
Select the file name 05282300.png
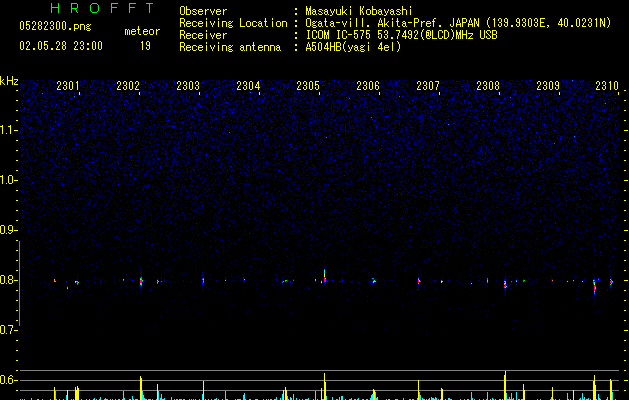point(55,26)
